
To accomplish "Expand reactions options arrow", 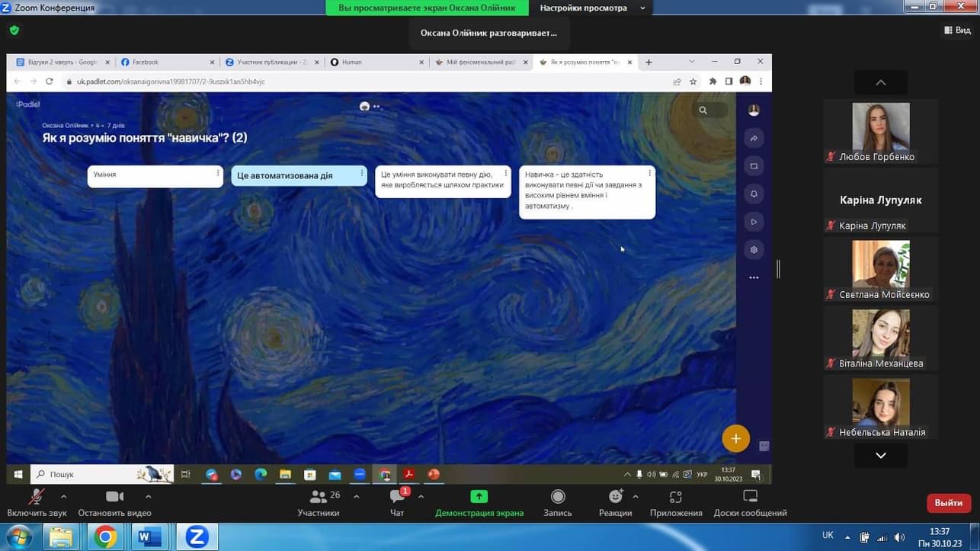I will click(636, 497).
